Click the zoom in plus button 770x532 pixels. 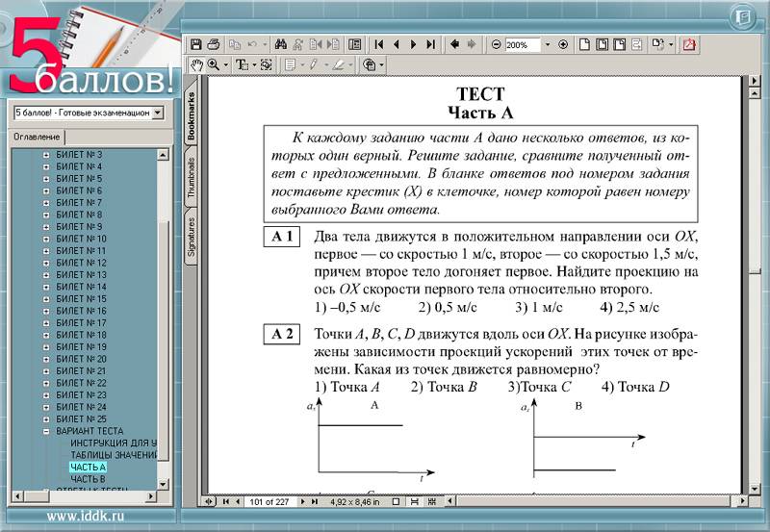pyautogui.click(x=563, y=44)
